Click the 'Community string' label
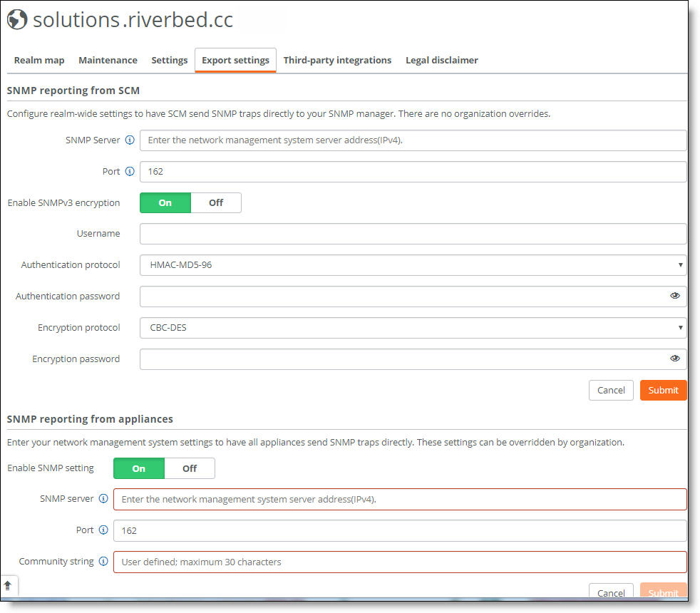 pos(56,561)
